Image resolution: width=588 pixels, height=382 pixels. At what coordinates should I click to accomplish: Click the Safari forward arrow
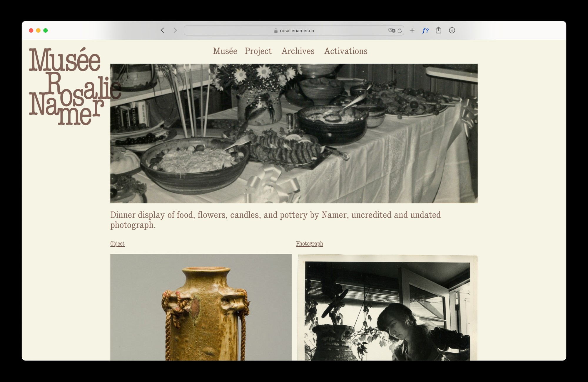pos(175,30)
